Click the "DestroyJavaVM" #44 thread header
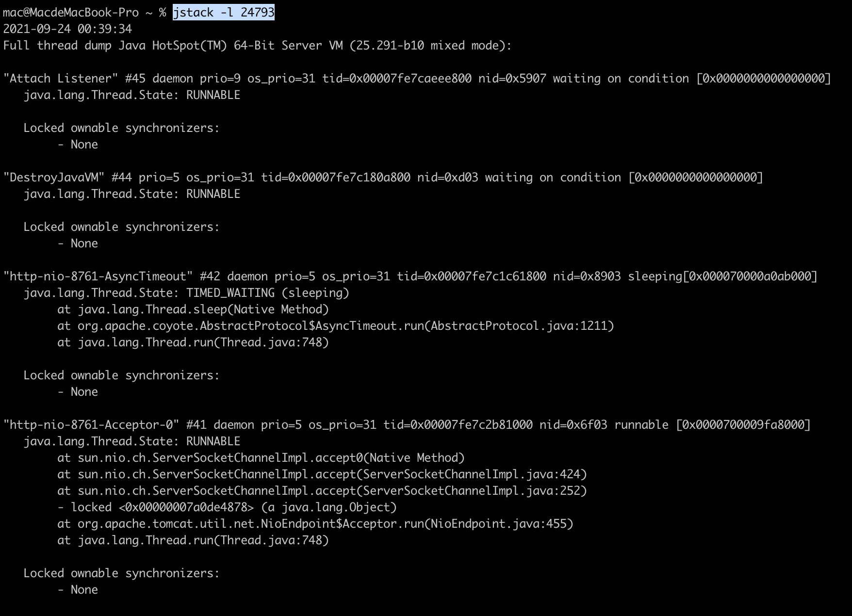This screenshot has width=852, height=616. click(x=383, y=177)
